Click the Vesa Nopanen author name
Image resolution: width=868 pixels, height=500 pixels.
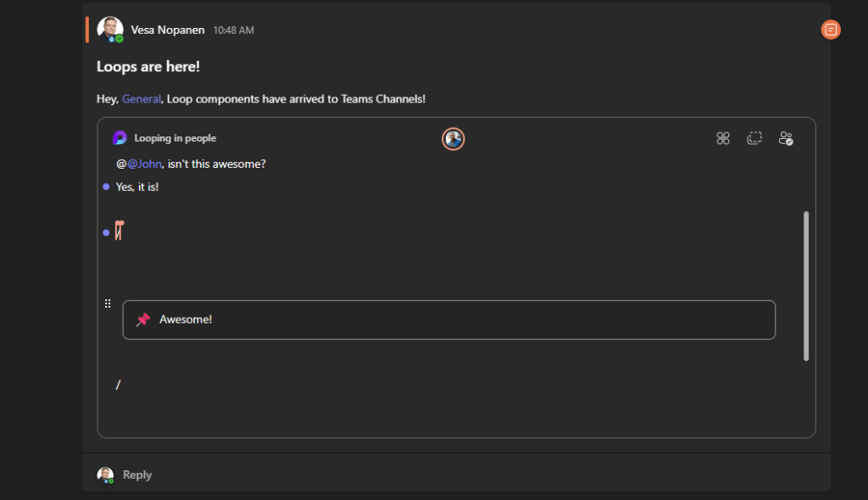[168, 30]
